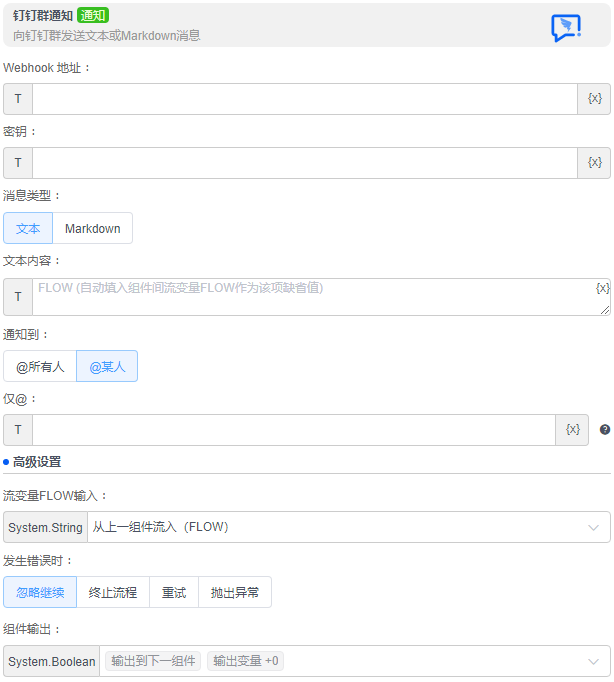Click the 通知 green badge
The image size is (614, 682).
coord(93,16)
